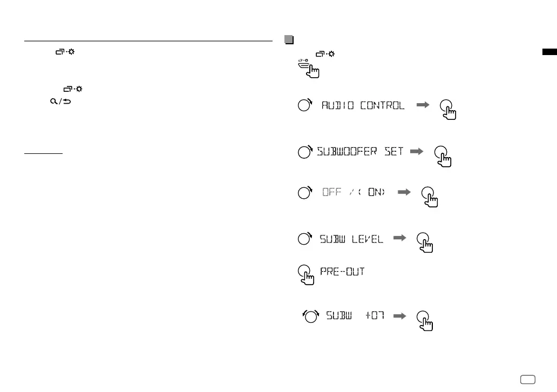The height and width of the screenshot is (392, 557).
Task: Click the rotate-knob icon before SUBWOOFER SET
Action: point(305,152)
